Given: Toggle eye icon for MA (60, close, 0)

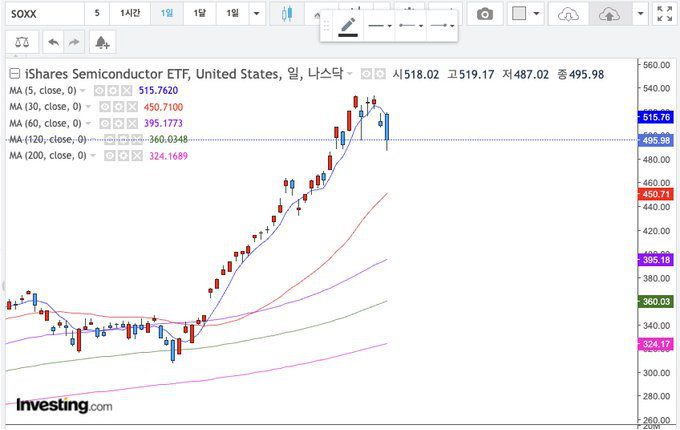Looking at the screenshot, I should coord(105,123).
